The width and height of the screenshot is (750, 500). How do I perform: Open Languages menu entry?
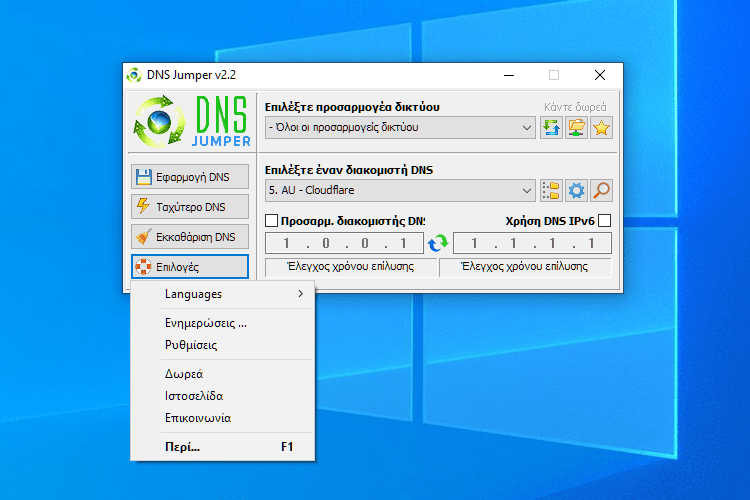tap(222, 294)
